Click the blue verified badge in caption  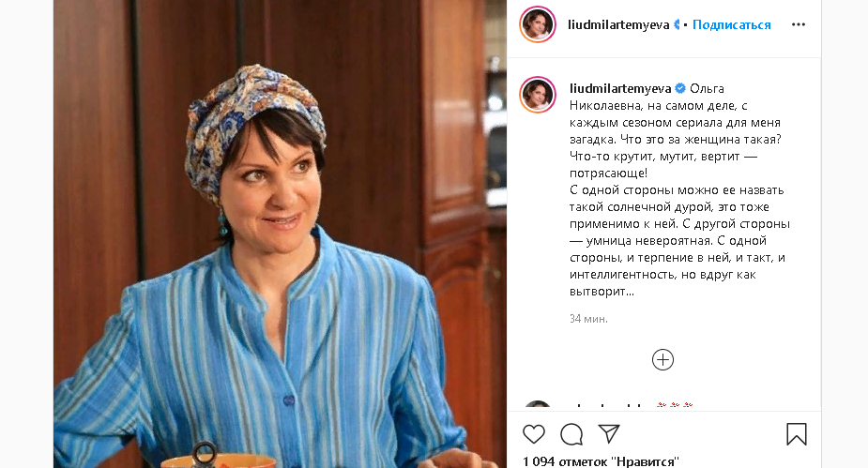point(680,88)
